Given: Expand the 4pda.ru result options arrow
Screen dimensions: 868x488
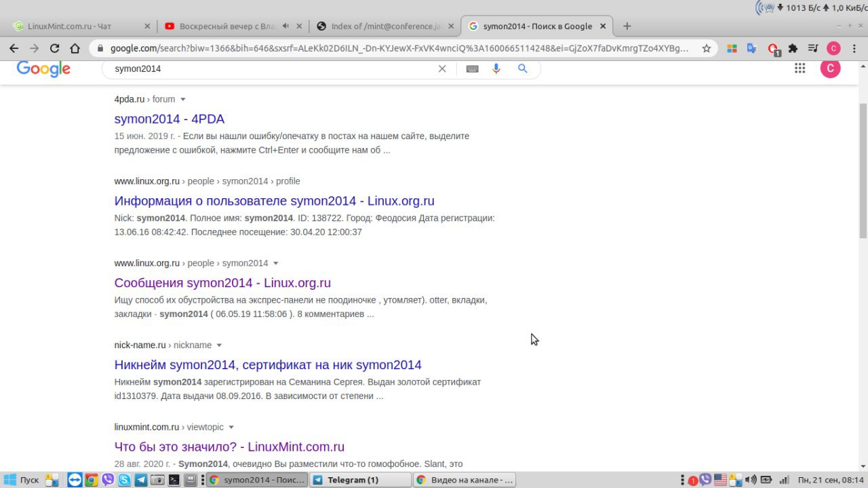Looking at the screenshot, I should pos(182,99).
